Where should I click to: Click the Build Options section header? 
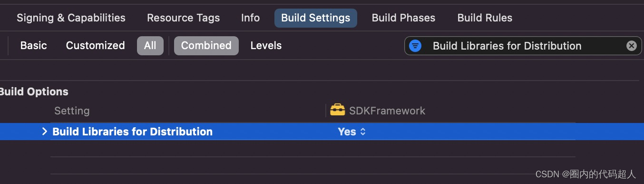coord(33,92)
